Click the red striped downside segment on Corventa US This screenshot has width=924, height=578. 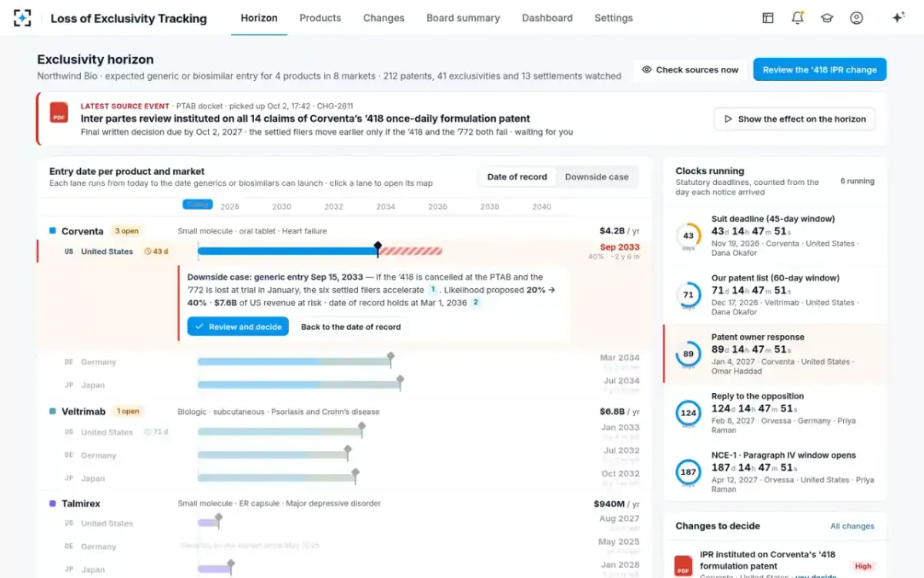tap(410, 251)
